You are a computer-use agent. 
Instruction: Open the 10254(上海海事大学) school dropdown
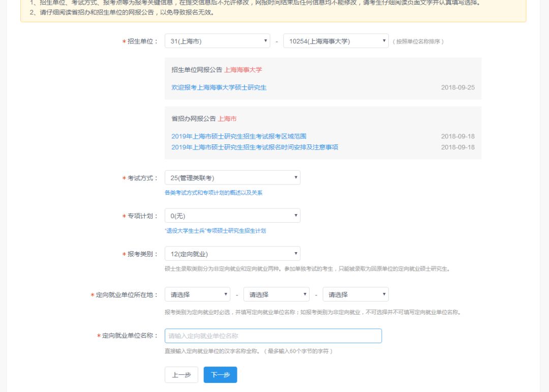tap(335, 41)
